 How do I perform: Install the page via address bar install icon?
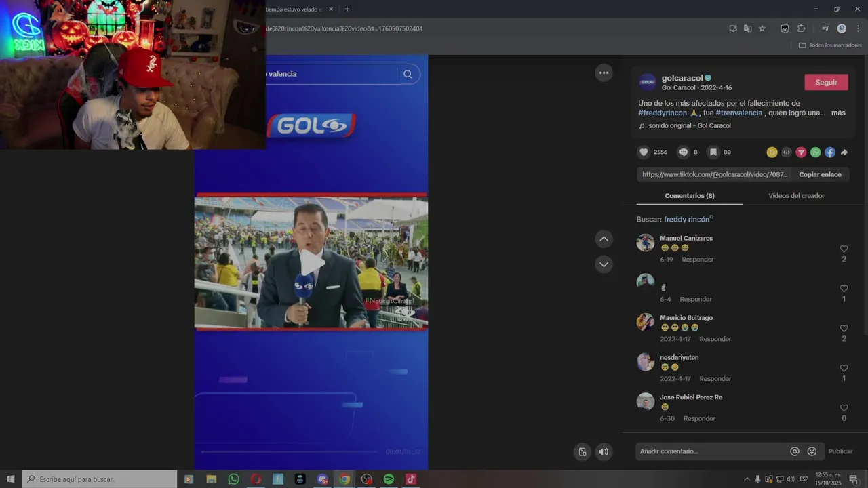733,28
